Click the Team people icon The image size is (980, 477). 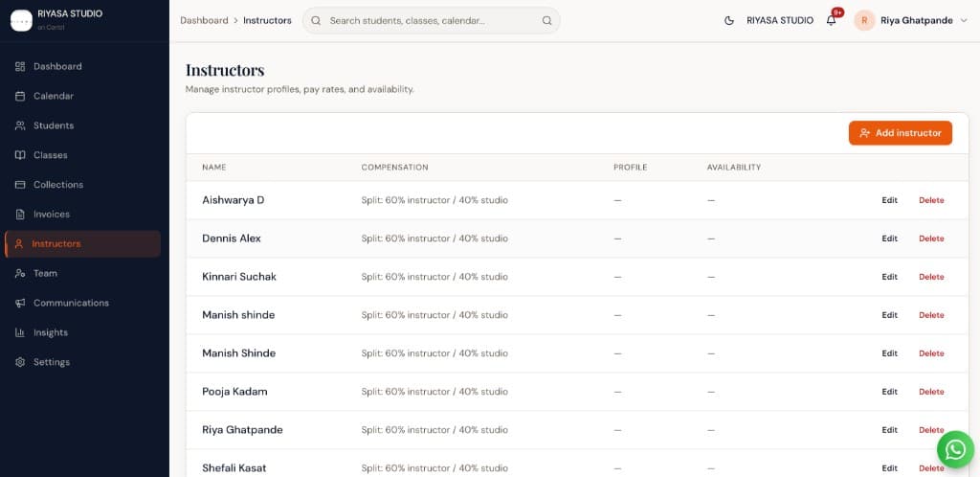click(20, 273)
